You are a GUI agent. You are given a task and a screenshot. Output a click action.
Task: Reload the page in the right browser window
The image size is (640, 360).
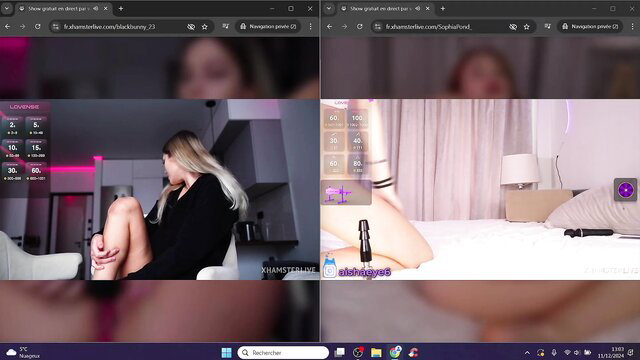[x=360, y=27]
